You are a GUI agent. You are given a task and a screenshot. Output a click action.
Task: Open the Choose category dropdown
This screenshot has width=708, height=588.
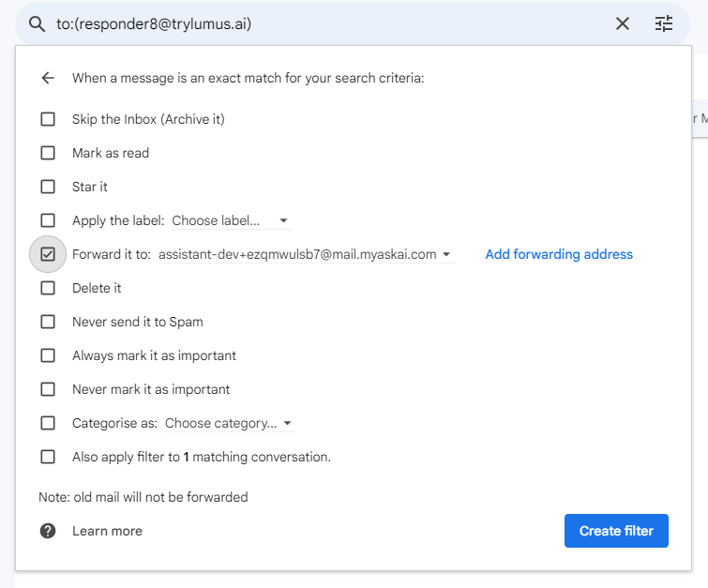229,424
